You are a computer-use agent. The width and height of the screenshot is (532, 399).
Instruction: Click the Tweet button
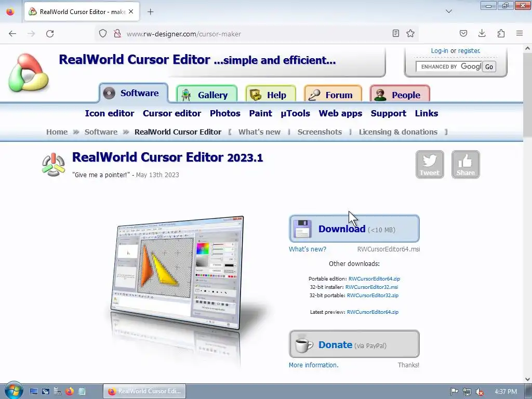pos(430,164)
